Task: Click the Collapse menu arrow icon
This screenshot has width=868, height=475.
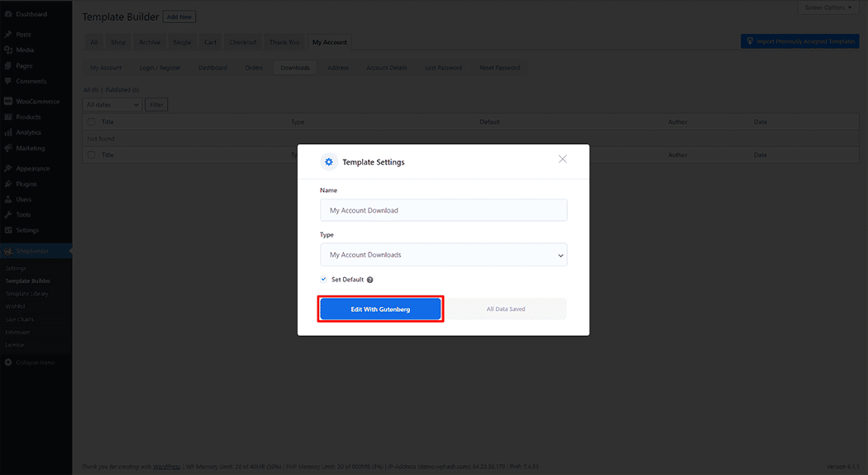Action: click(8, 362)
